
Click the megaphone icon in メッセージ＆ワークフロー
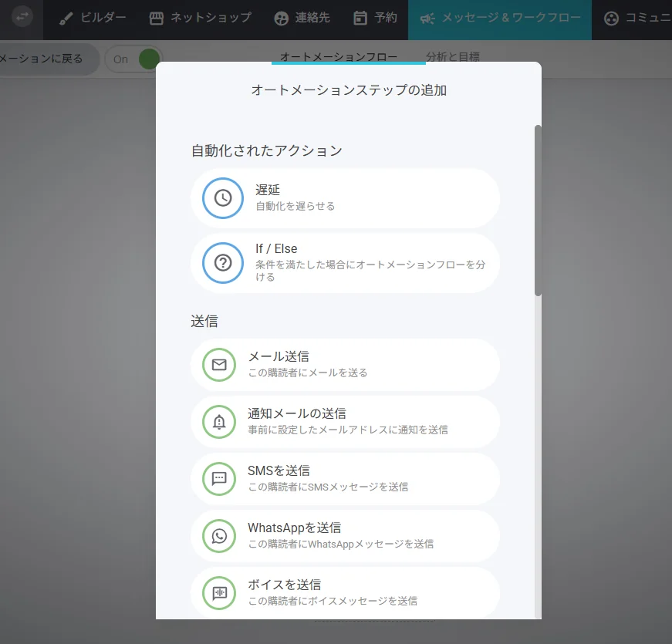[x=427, y=19]
